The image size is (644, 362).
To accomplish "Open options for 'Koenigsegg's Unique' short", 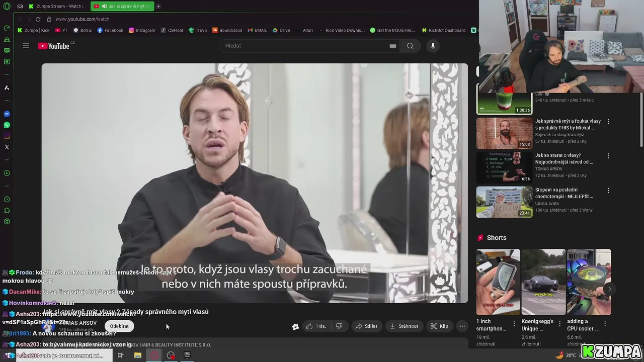I will coord(559,324).
